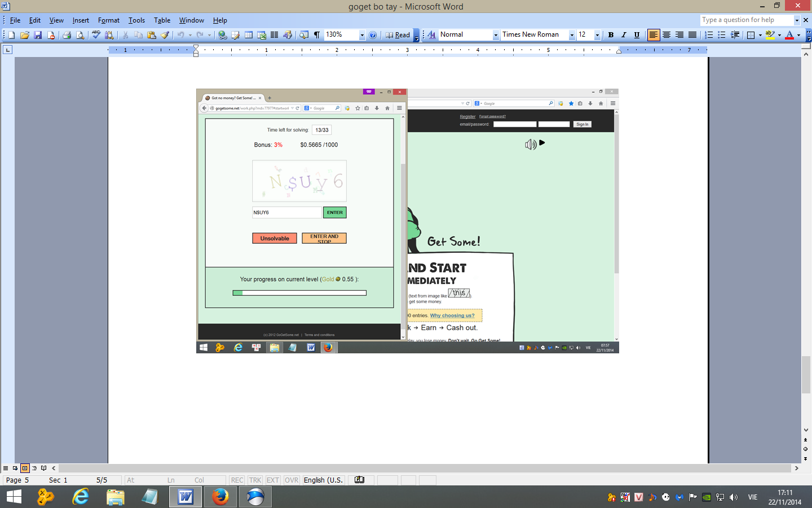
Task: Toggle Underline formatting
Action: tap(637, 35)
